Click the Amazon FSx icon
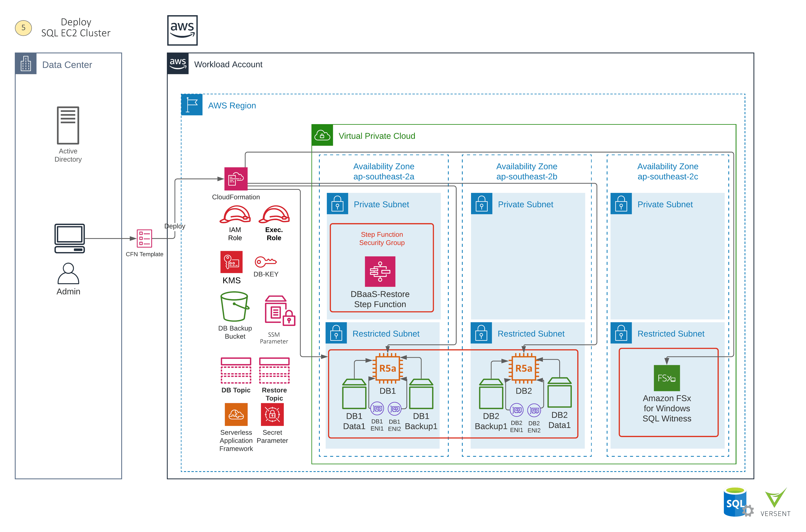Image resolution: width=806 pixels, height=532 pixels. pos(666,378)
